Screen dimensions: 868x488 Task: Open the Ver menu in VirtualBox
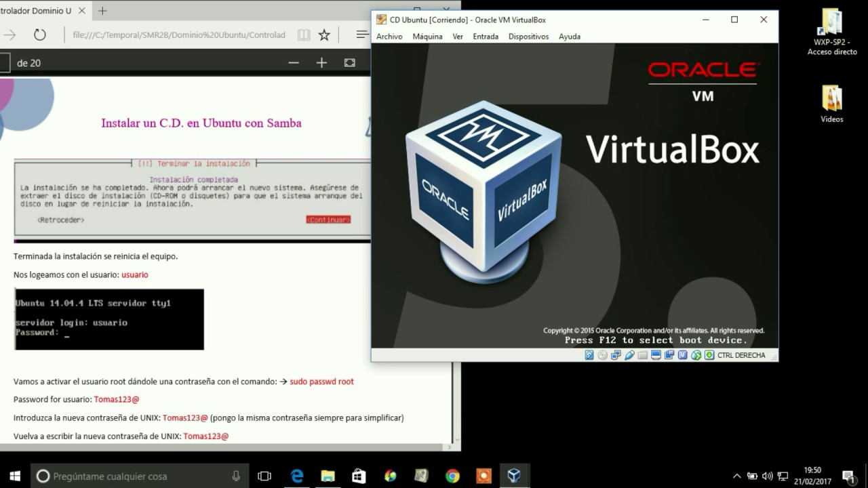(x=458, y=37)
